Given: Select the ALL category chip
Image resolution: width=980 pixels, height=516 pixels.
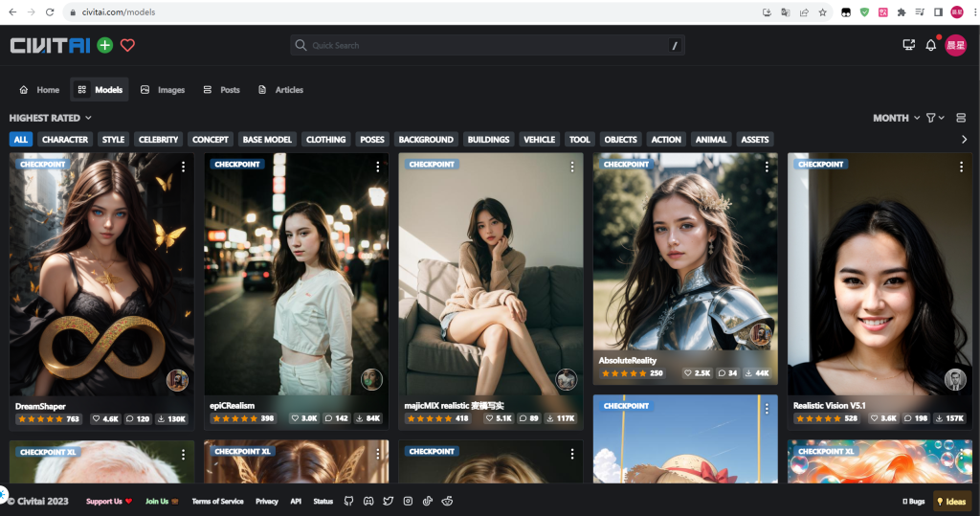Looking at the screenshot, I should pos(20,139).
